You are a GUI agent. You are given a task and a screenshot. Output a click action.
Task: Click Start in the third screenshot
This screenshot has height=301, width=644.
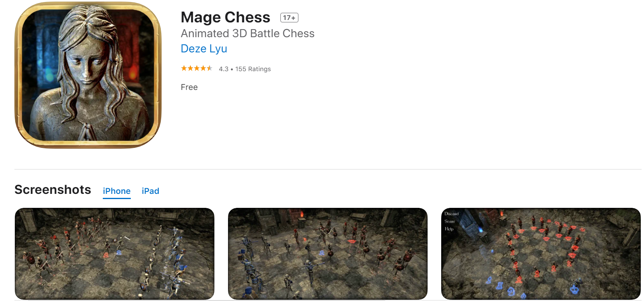[450, 221]
